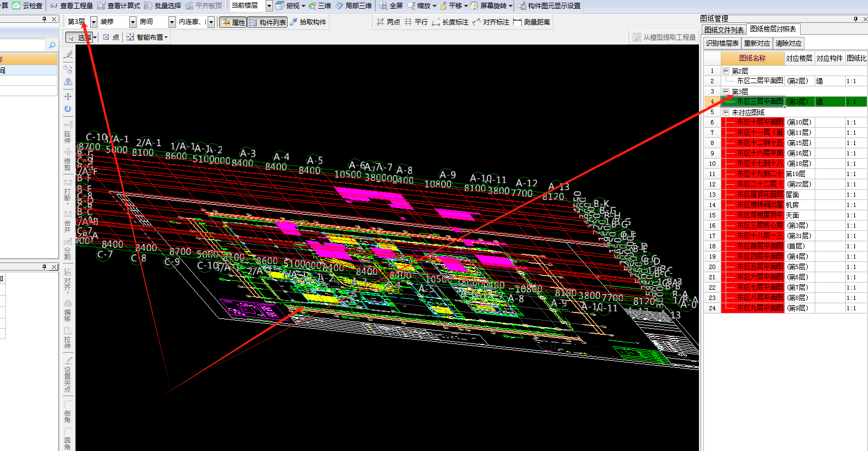Screen dimensions: 868x451
Task: Collapse the 第2层 tree node
Action: [x=726, y=71]
